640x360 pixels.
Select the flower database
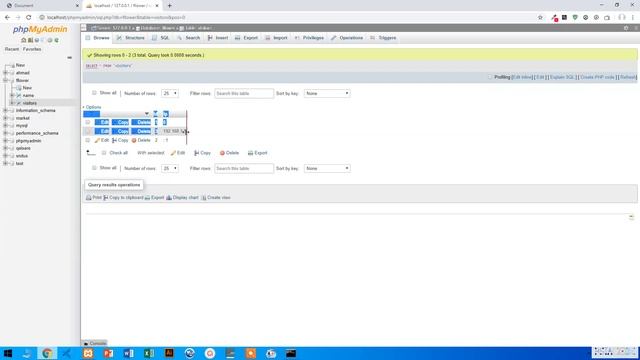22,80
